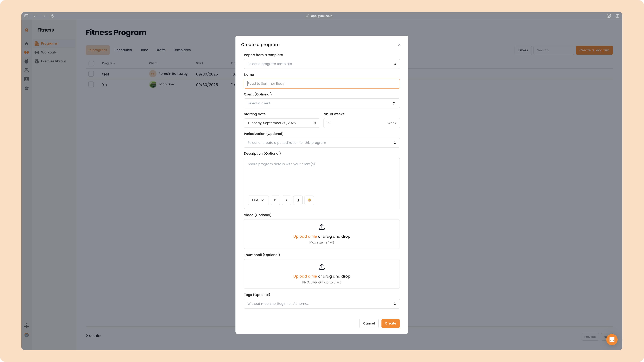Click the browser forward arrow
The width and height of the screenshot is (644, 362).
tap(44, 16)
